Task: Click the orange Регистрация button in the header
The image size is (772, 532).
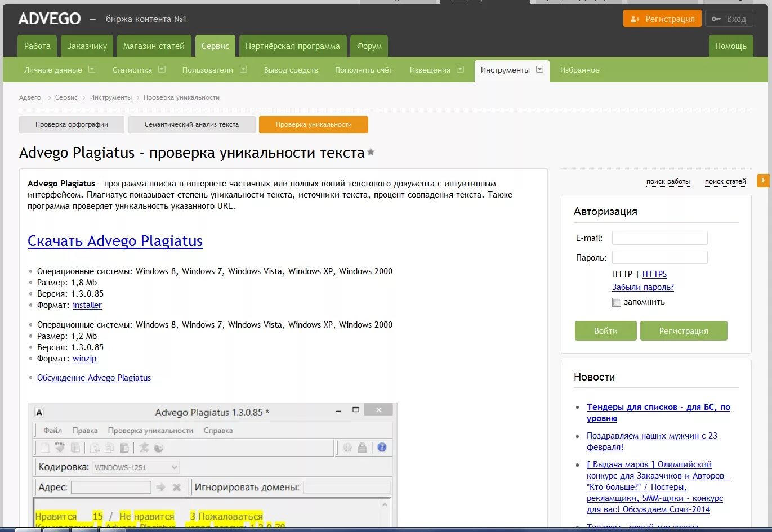Action: [x=662, y=19]
